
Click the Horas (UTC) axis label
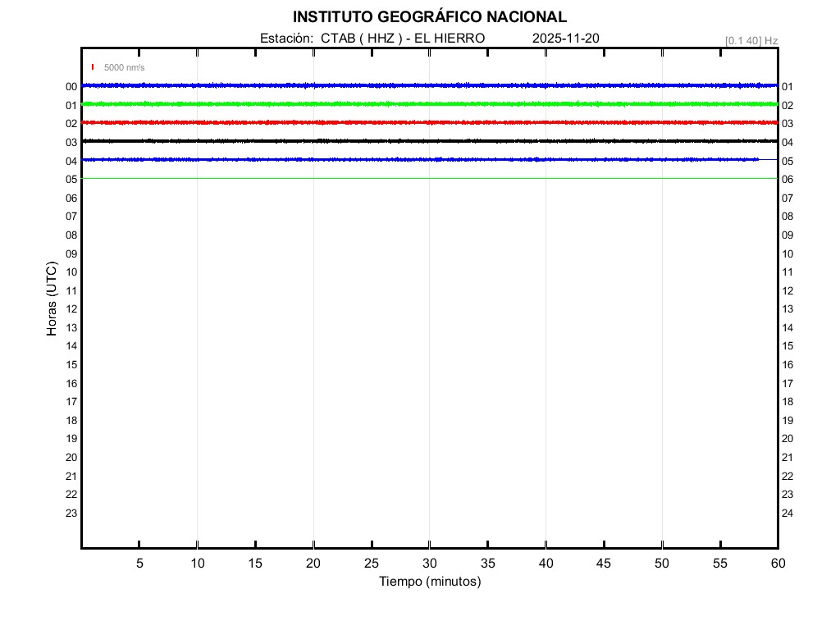52,299
